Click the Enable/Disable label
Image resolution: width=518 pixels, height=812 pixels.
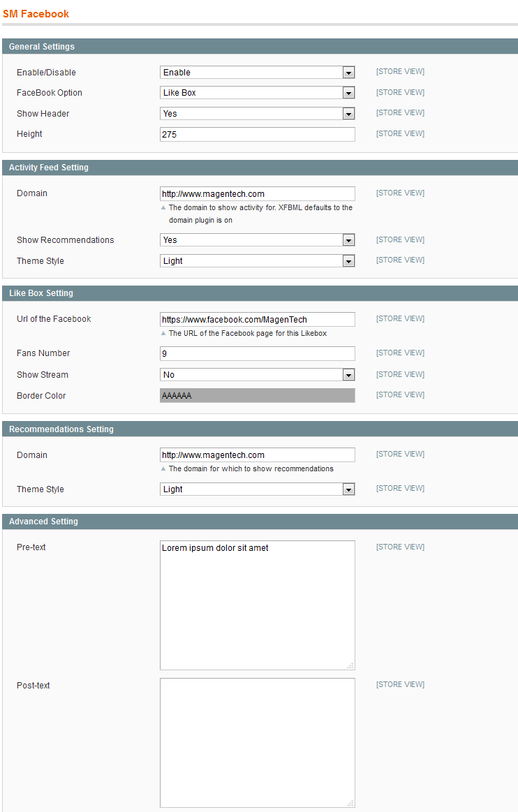click(x=46, y=73)
